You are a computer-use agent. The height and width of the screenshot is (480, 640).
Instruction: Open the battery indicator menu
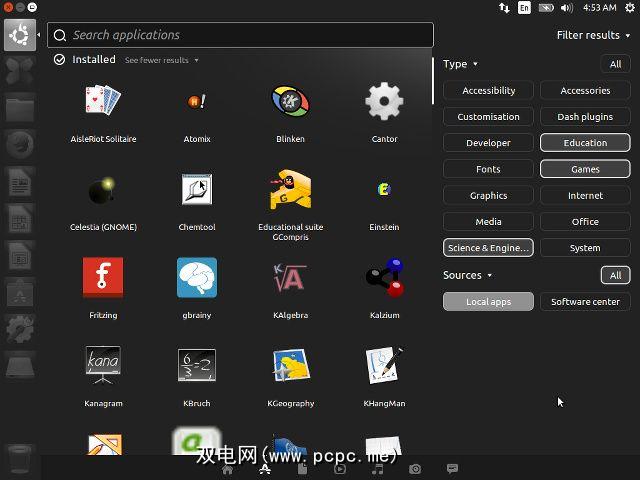pyautogui.click(x=546, y=8)
